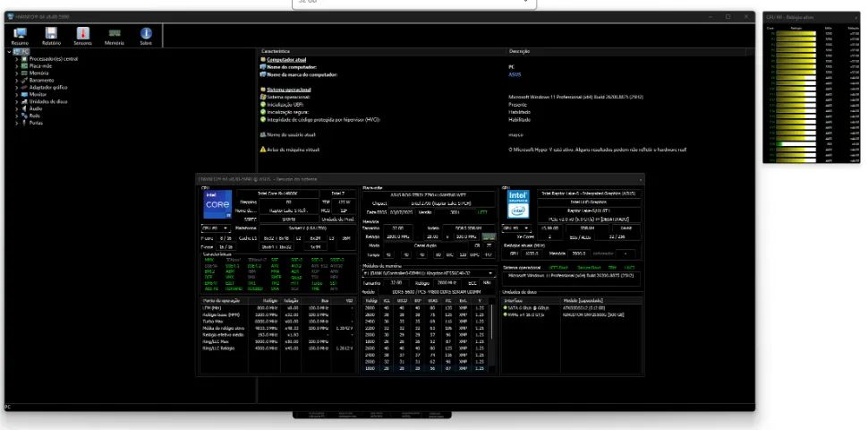Select the Adaptador gráfico tree icon
868x430 pixels.
pyautogui.click(x=24, y=88)
